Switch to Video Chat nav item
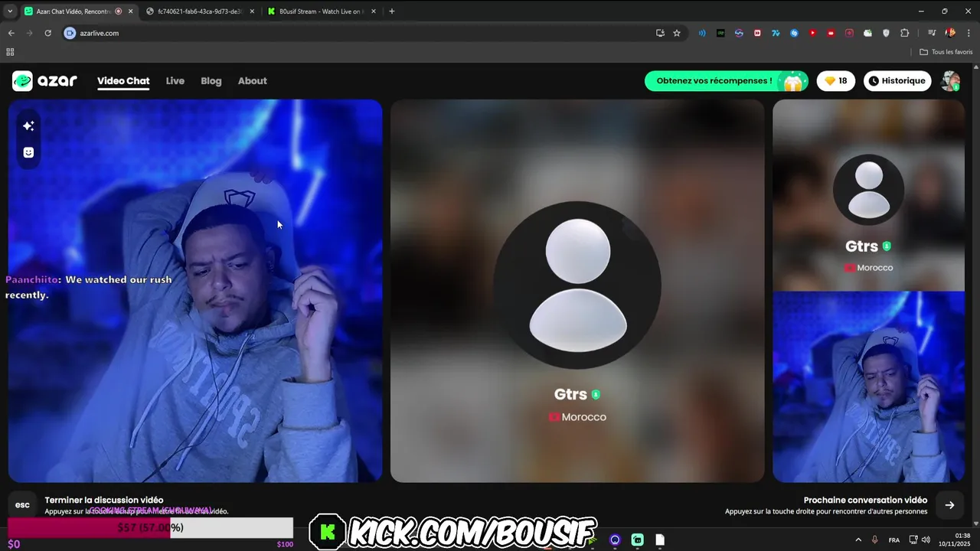 123,80
